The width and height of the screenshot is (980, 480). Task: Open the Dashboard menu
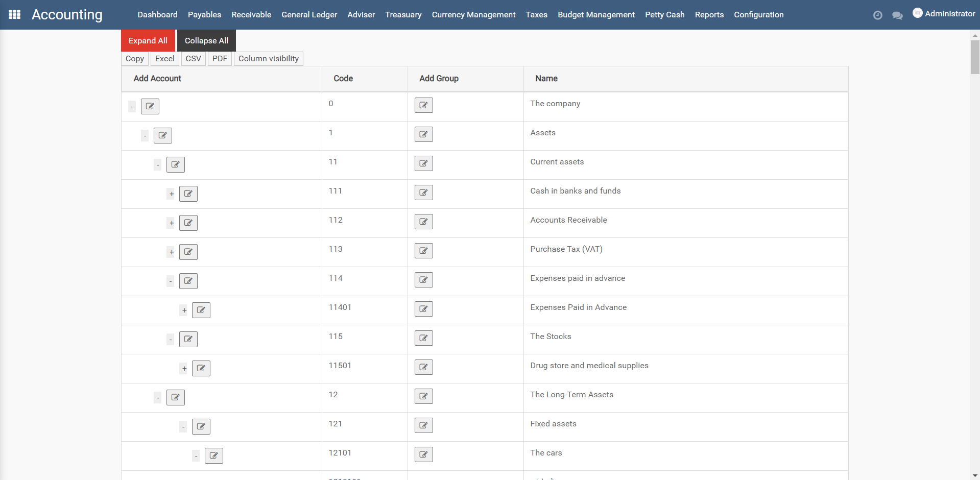pos(157,15)
